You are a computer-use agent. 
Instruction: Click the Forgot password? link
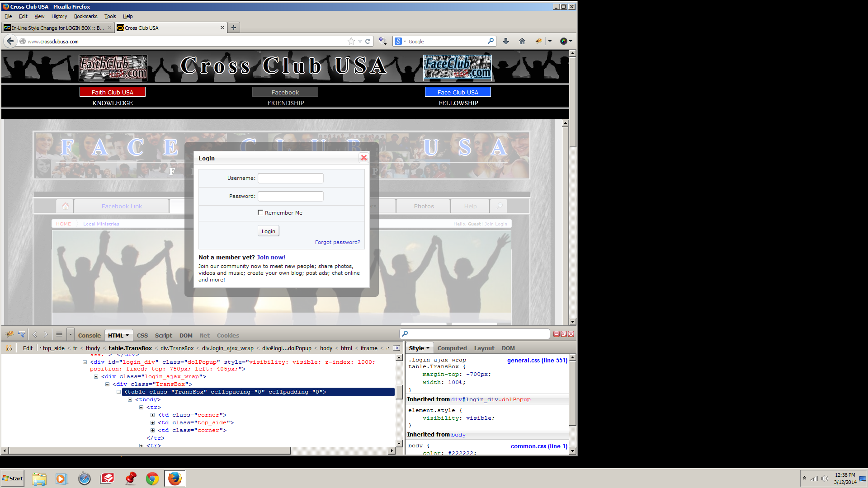[337, 242]
